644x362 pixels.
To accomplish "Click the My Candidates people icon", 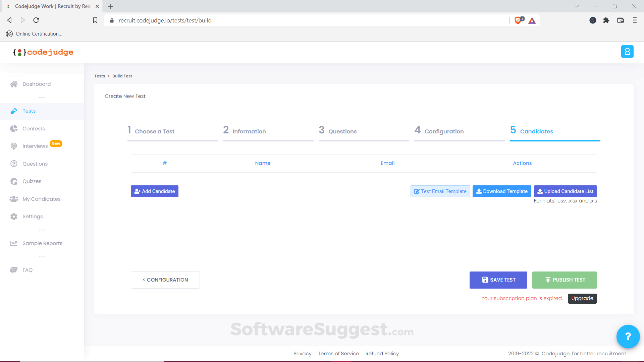I will point(14,199).
